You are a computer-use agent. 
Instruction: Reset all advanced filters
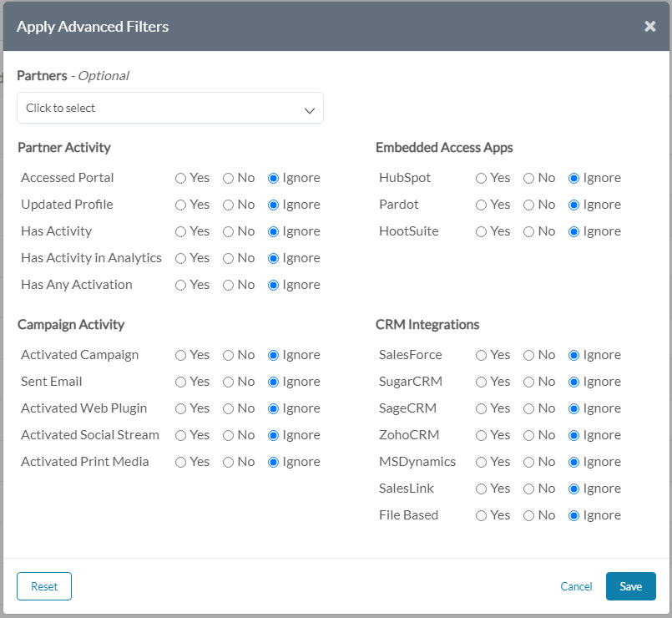[x=43, y=586]
